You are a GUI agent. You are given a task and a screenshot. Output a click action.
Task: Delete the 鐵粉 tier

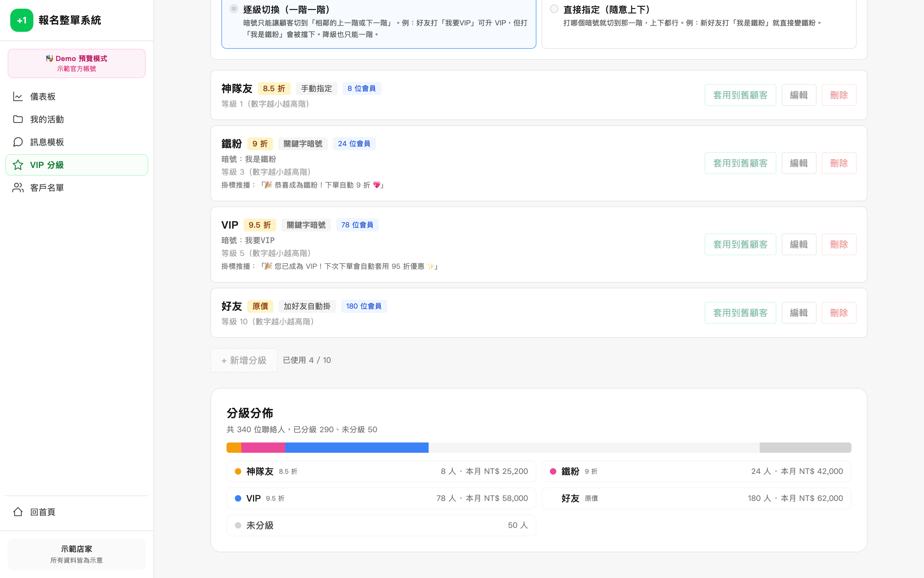(x=839, y=163)
